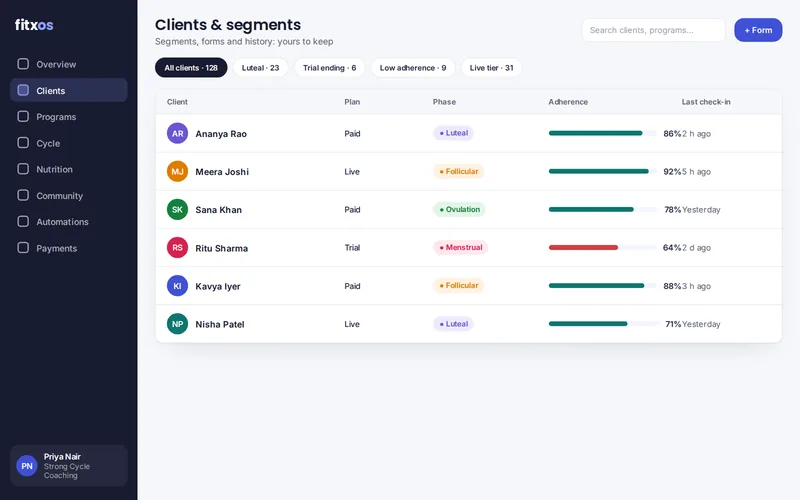Click the Last check-in column header
The width and height of the screenshot is (800, 500).
(x=706, y=102)
